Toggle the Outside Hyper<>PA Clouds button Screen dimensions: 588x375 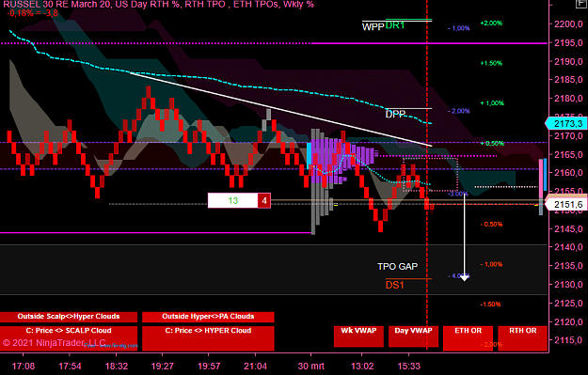208,317
